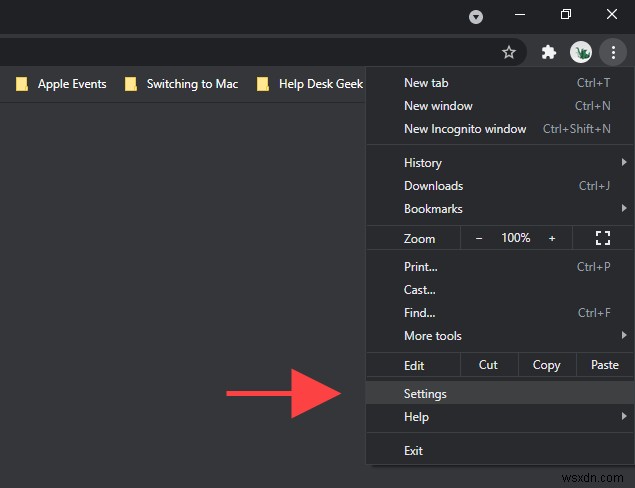Open the Extensions puzzle icon
This screenshot has height=488, width=635.
[x=548, y=52]
